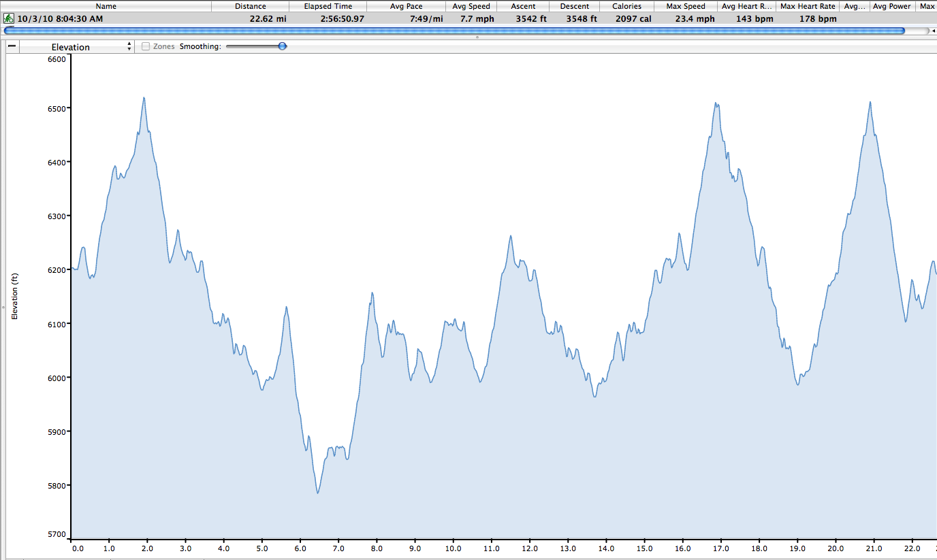
Task: Click the cycling activity icon in the row
Action: (x=9, y=18)
